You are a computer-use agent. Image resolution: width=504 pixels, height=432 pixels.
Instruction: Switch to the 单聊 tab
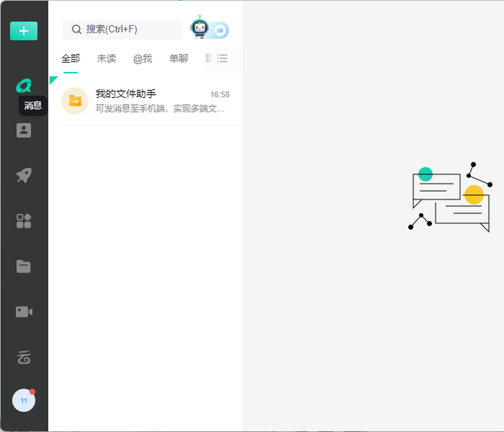[178, 59]
